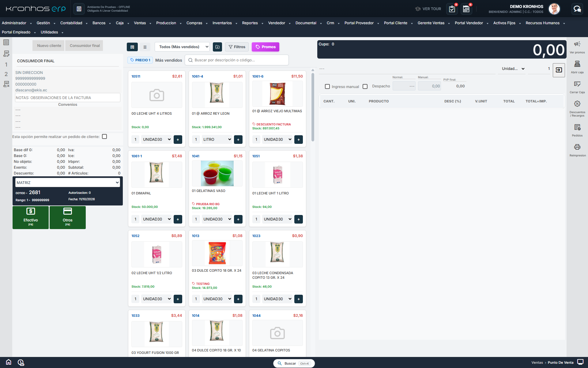Toggle the Despacho checkbox
The height and width of the screenshot is (368, 588).
[365, 86]
